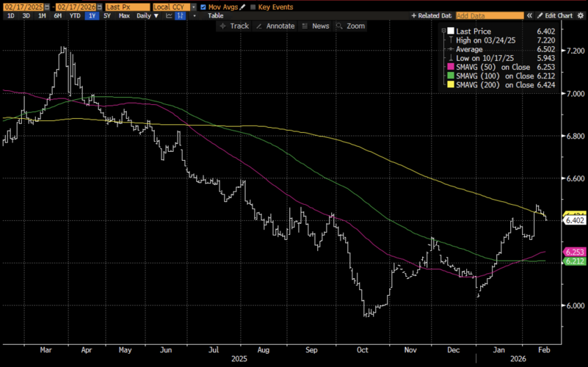
Task: Collapse the Last Price legend tree
Action: [x=443, y=32]
